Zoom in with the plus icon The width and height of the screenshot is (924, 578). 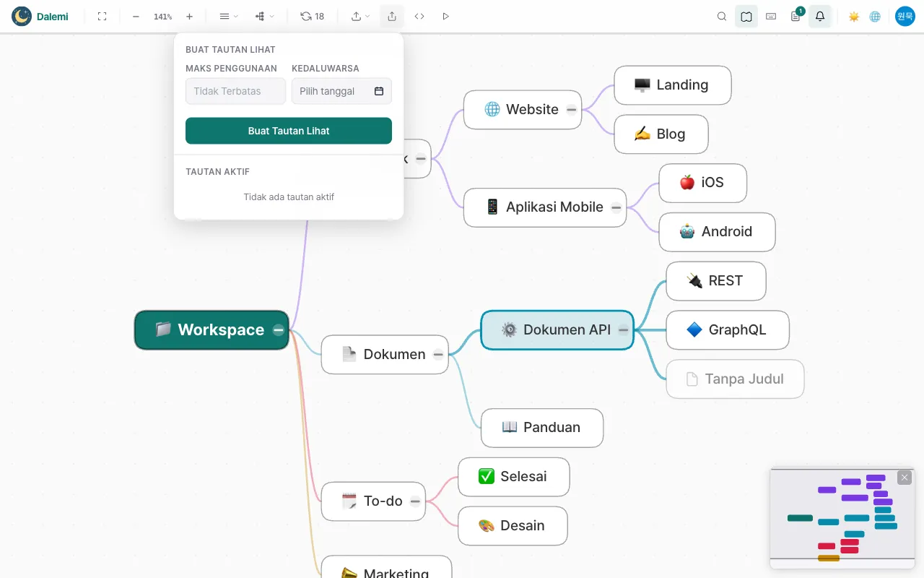[189, 16]
